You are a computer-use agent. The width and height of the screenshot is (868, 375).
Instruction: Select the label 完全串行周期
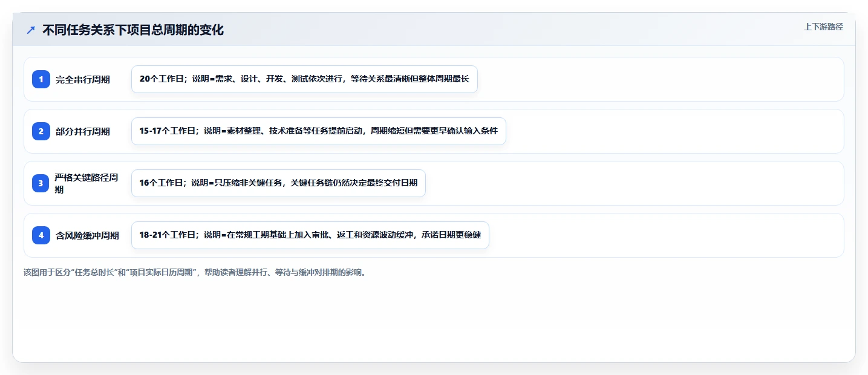point(83,79)
